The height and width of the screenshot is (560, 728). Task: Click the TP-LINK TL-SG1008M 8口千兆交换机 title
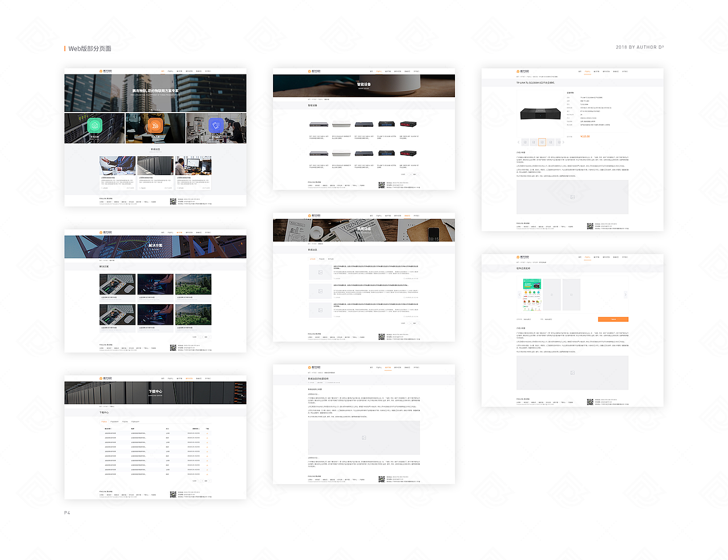535,82
